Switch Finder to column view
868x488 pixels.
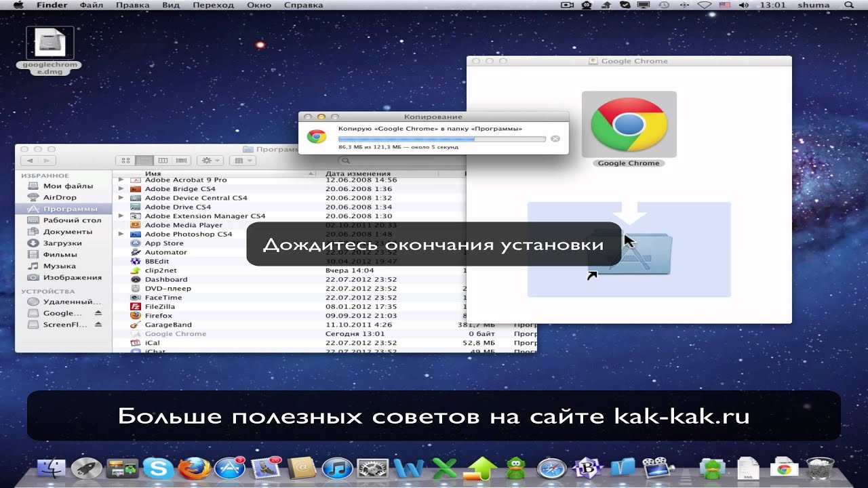[x=163, y=161]
